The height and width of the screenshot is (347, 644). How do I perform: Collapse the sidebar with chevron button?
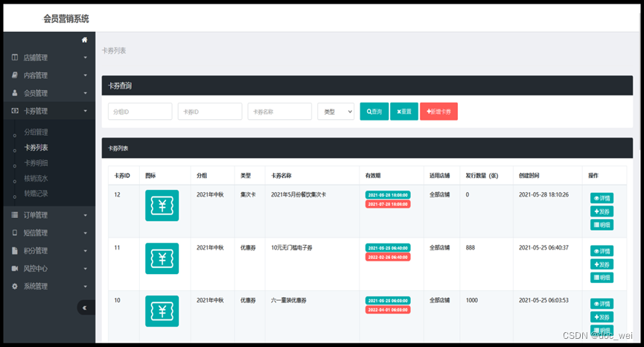pyautogui.click(x=85, y=308)
